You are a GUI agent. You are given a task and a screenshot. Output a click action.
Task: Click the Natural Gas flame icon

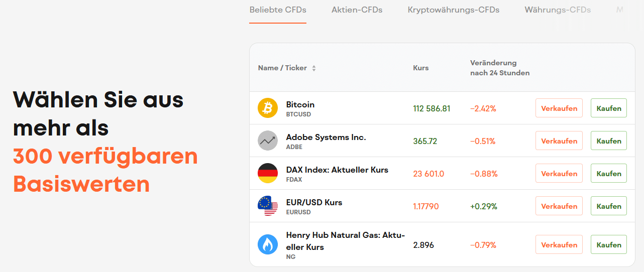[268, 244]
